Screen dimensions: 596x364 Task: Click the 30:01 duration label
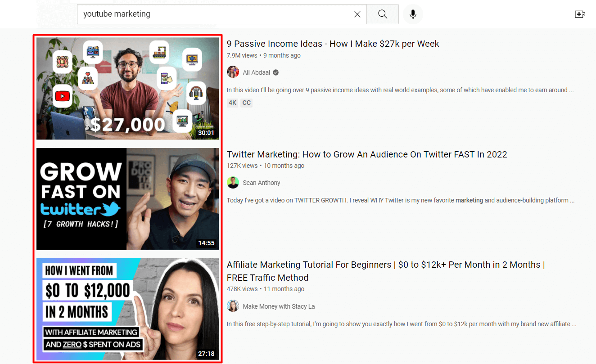pos(207,133)
